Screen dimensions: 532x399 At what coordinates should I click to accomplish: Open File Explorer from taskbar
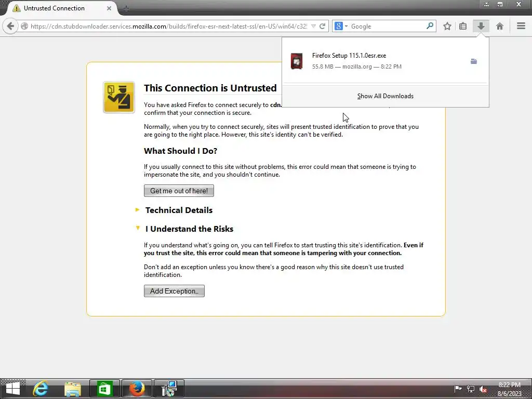73,389
